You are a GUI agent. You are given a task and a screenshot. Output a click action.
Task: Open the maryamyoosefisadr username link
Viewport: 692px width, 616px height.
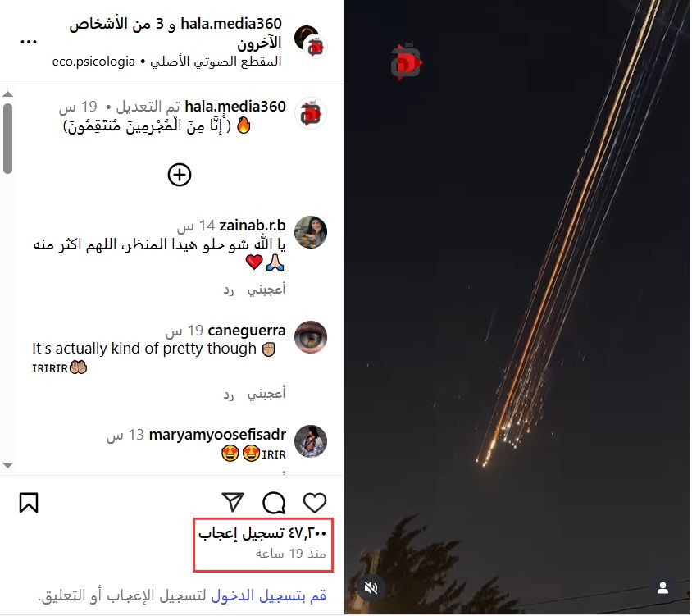pyautogui.click(x=217, y=435)
